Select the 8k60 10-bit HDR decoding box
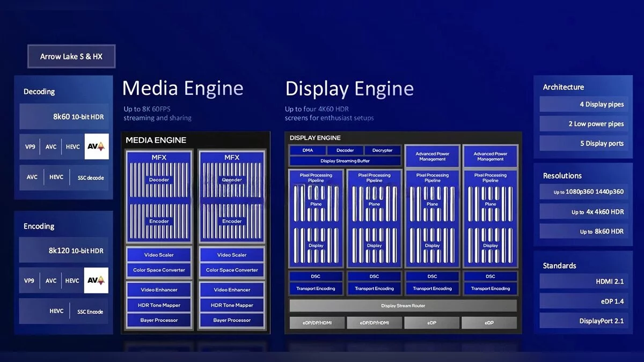Viewport: 644px width, 362px height. tap(64, 116)
